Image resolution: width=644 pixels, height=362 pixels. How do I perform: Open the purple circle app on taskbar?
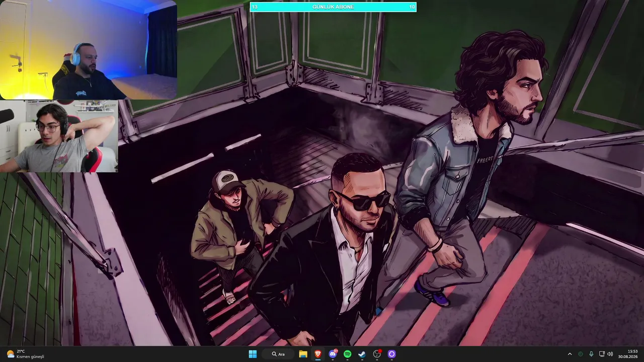[x=392, y=354]
